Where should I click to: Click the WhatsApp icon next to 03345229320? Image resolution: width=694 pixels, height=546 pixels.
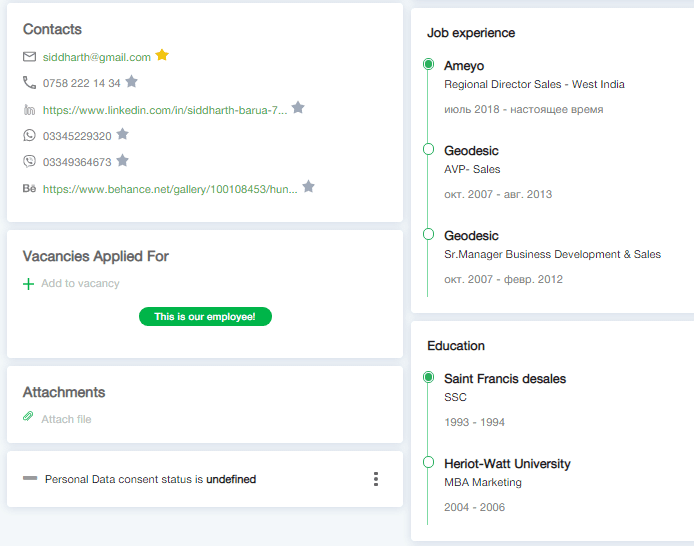click(x=29, y=135)
